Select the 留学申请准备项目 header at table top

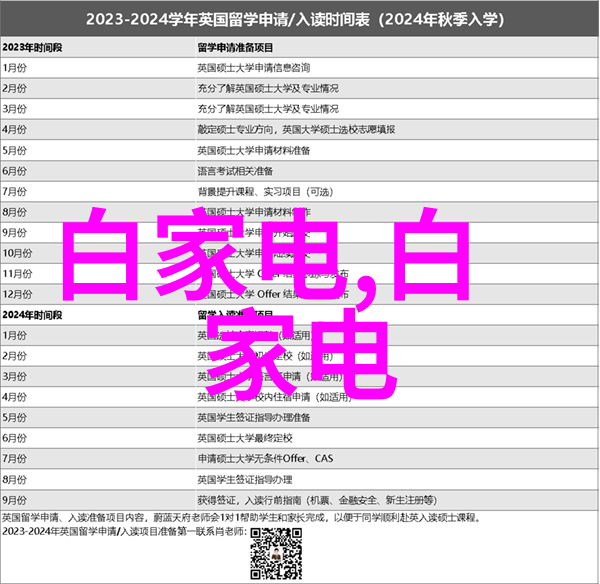(236, 47)
